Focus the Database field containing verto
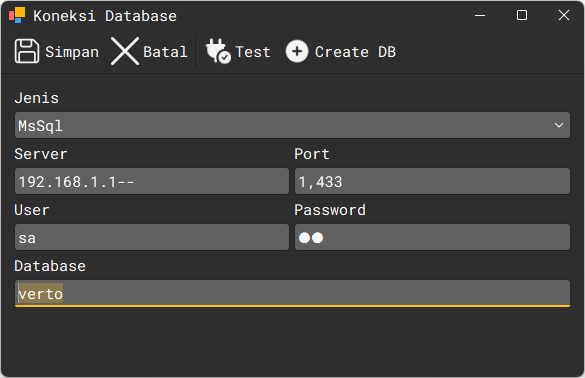 click(292, 293)
